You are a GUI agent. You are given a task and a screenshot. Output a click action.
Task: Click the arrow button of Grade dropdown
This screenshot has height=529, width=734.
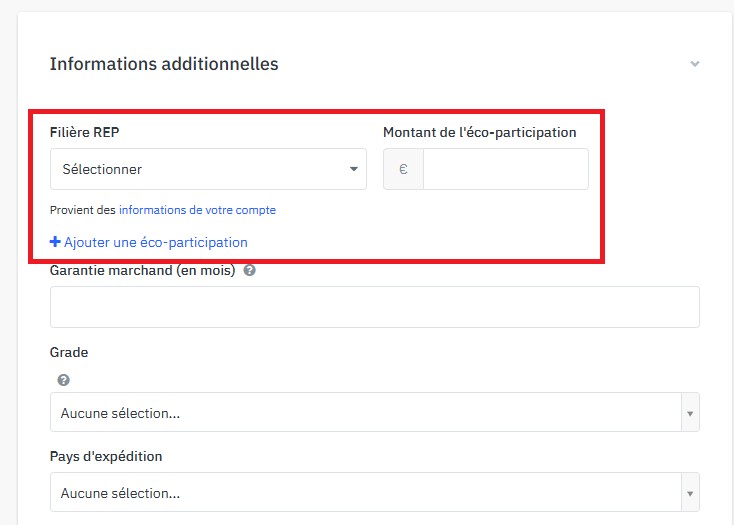click(689, 412)
